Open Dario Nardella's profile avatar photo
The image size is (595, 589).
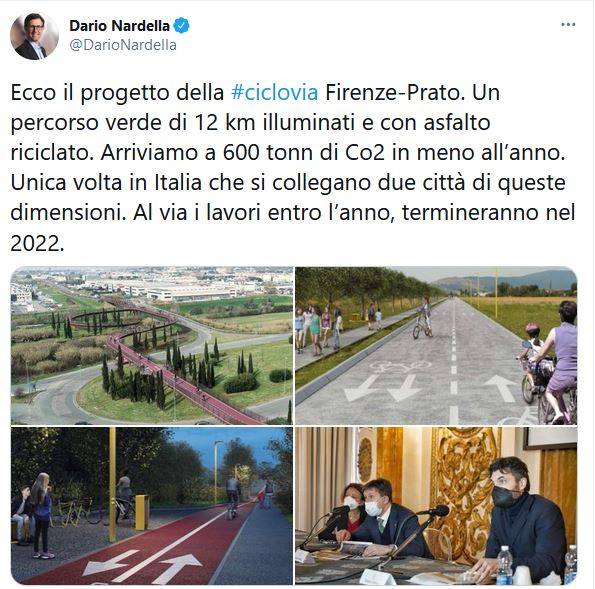click(x=34, y=36)
